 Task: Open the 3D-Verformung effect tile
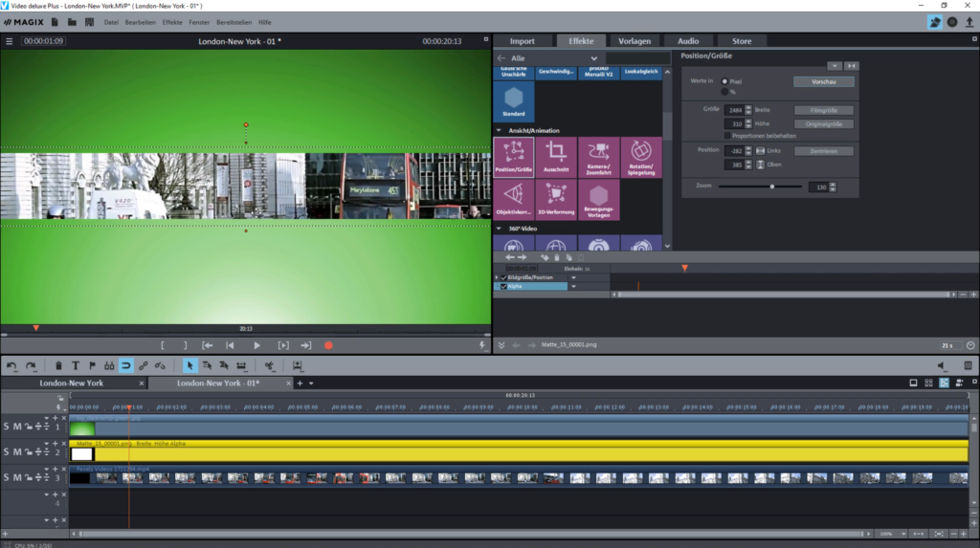coord(556,199)
